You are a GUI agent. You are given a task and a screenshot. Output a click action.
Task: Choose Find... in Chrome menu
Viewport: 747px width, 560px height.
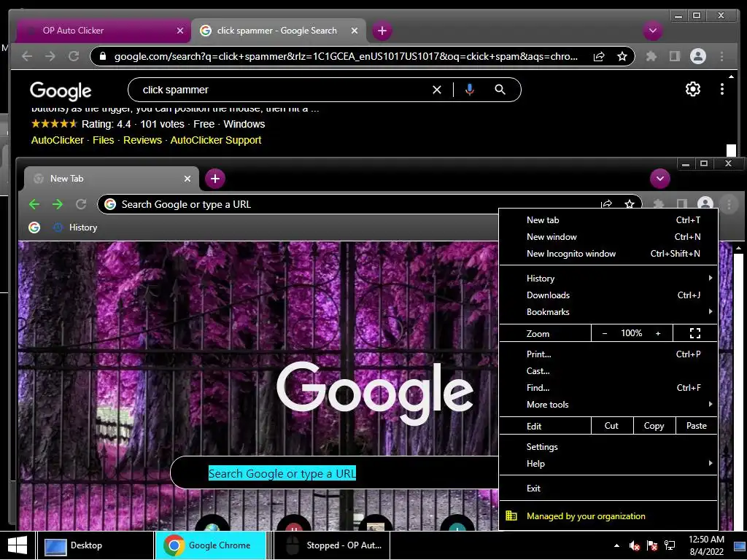coord(608,388)
